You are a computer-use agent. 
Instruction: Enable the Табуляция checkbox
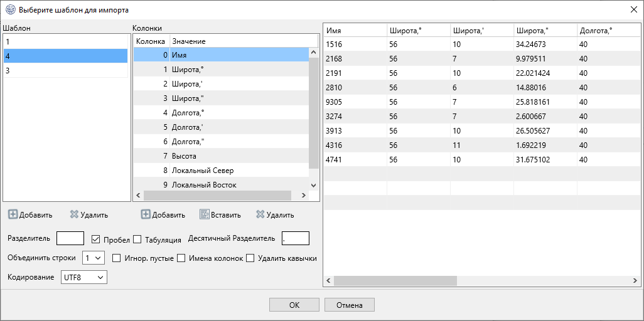(x=137, y=239)
